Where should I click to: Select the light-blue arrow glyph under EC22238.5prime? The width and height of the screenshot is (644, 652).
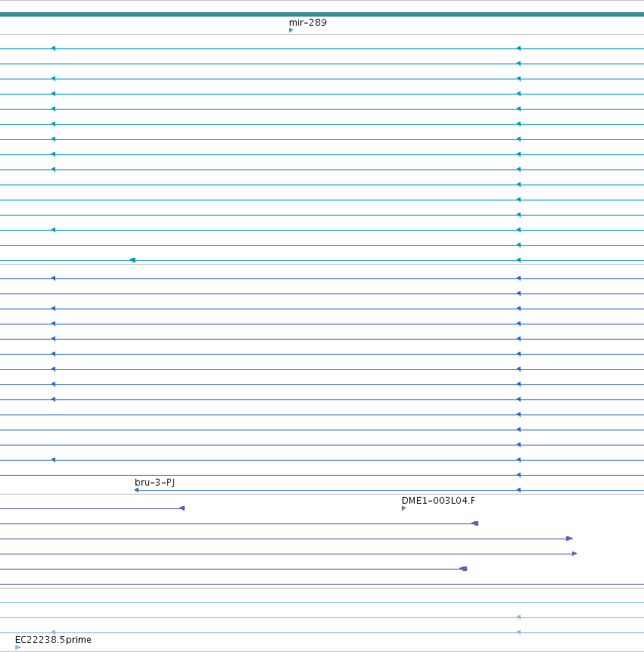pyautogui.click(x=18, y=647)
